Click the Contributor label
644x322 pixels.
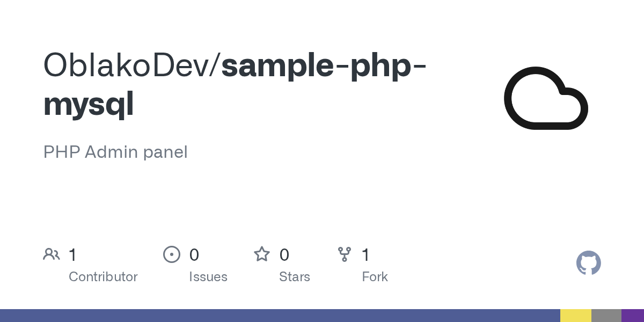coord(103,277)
